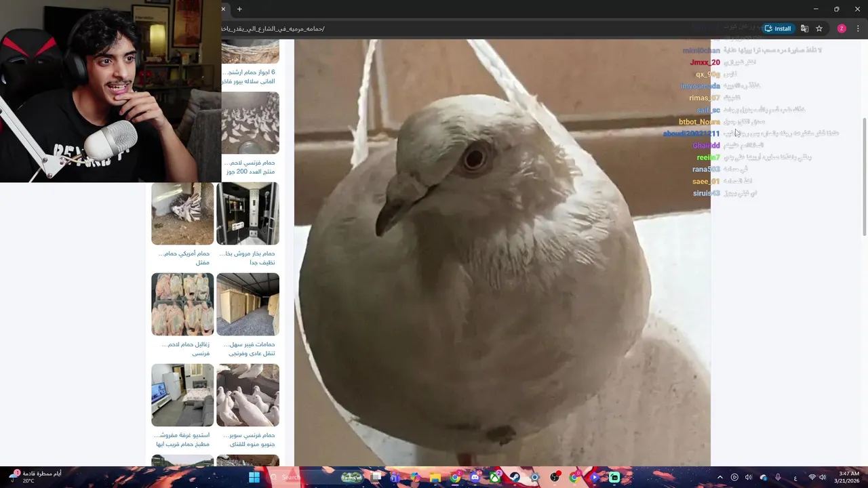Open the steam shower cabin listing thumbnail
This screenshot has width=868, height=488.
(248, 213)
